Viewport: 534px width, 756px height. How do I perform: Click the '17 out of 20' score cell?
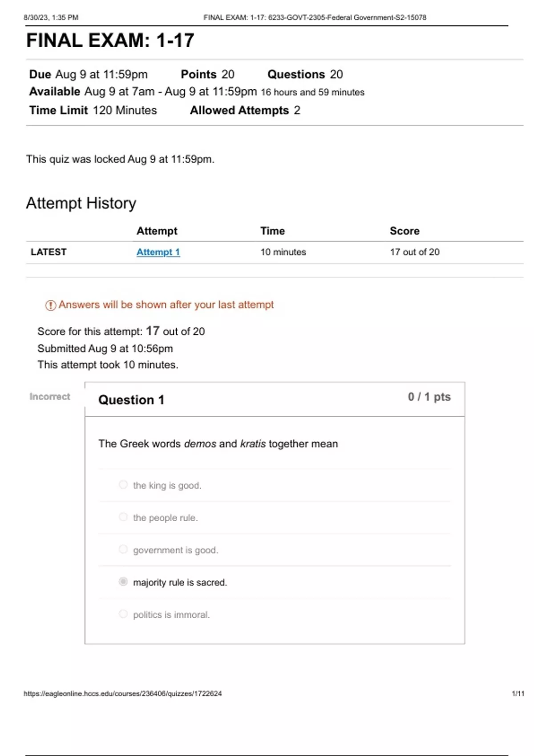pyautogui.click(x=414, y=252)
